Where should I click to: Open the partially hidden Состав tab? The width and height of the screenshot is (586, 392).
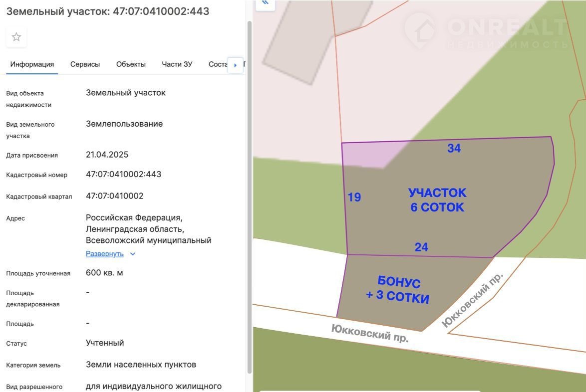[218, 64]
